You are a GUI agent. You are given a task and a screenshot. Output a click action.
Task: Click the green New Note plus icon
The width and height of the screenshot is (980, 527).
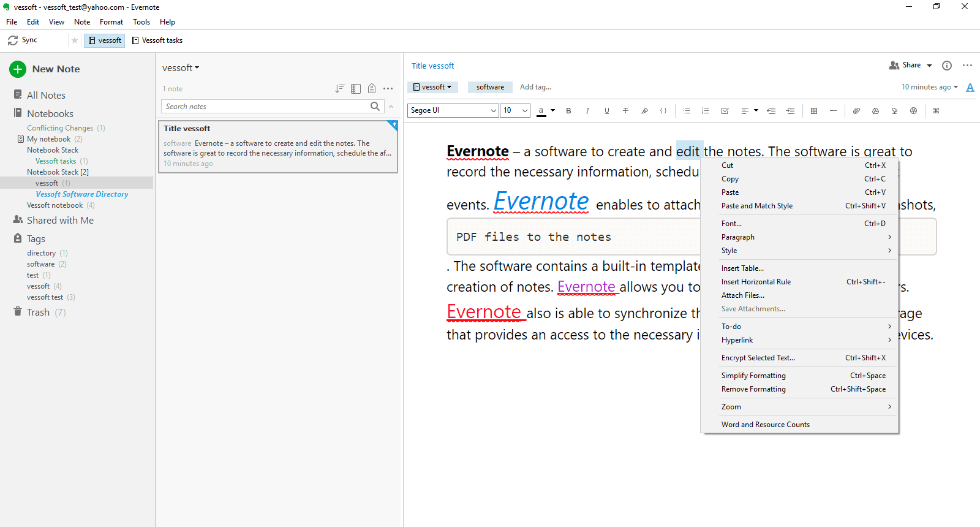point(18,69)
